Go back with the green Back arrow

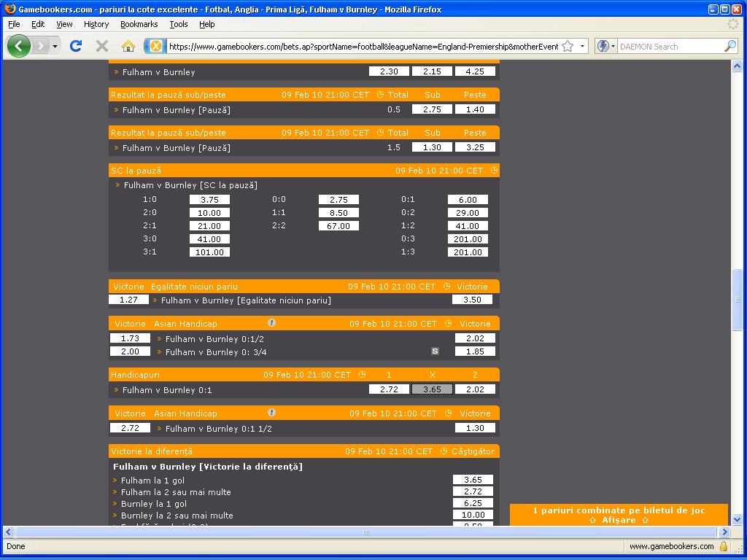click(18, 46)
